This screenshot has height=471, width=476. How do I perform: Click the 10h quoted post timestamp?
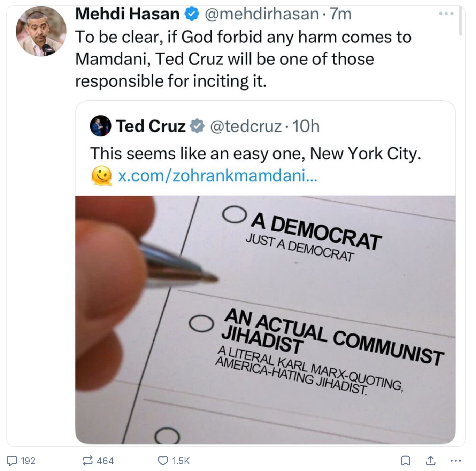coord(306,126)
